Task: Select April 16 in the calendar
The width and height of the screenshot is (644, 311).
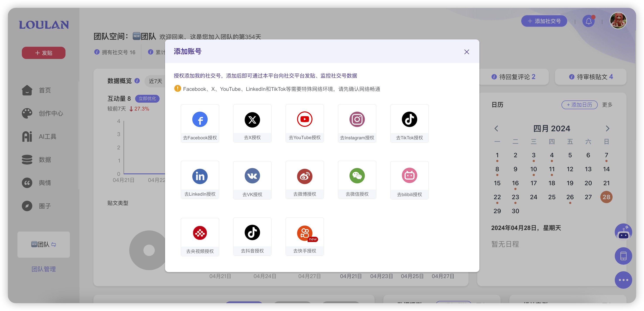Action: pos(515,183)
